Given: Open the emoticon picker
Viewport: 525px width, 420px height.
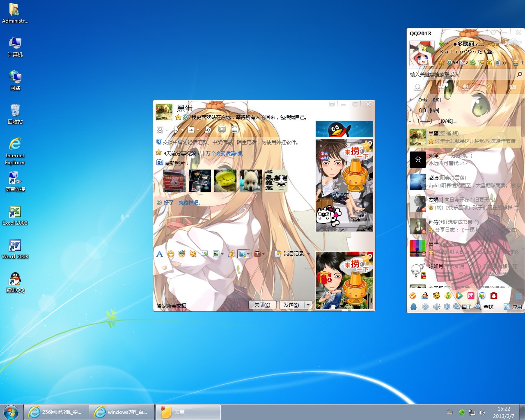Looking at the screenshot, I should [171, 254].
